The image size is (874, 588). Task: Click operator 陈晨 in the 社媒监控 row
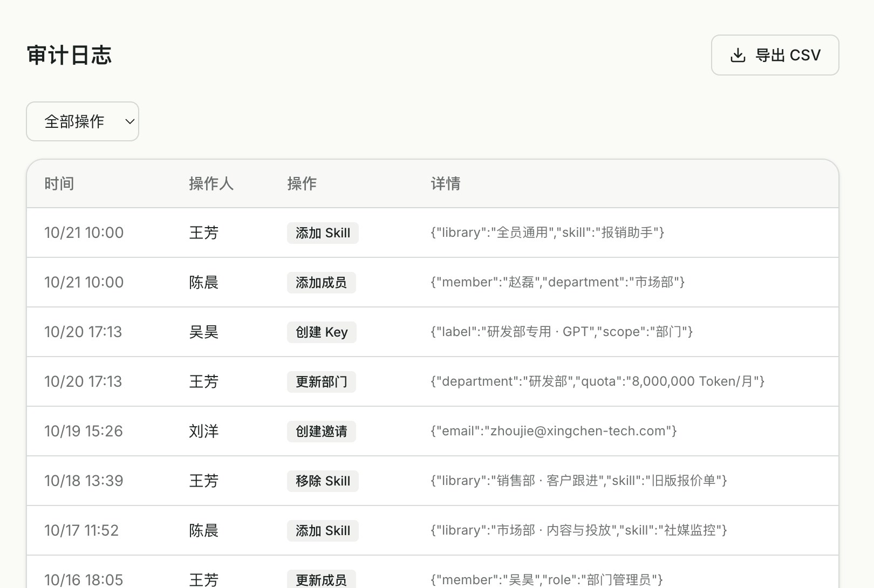(203, 531)
